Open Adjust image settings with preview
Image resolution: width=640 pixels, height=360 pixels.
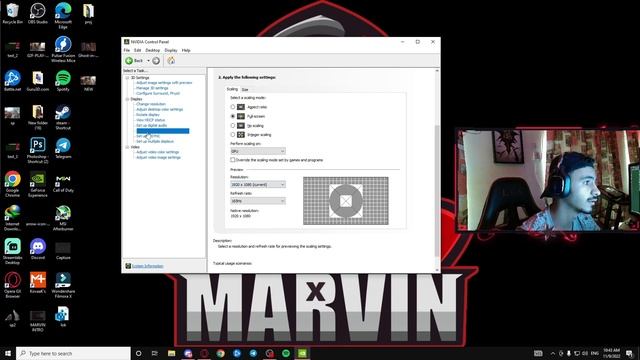pos(164,83)
